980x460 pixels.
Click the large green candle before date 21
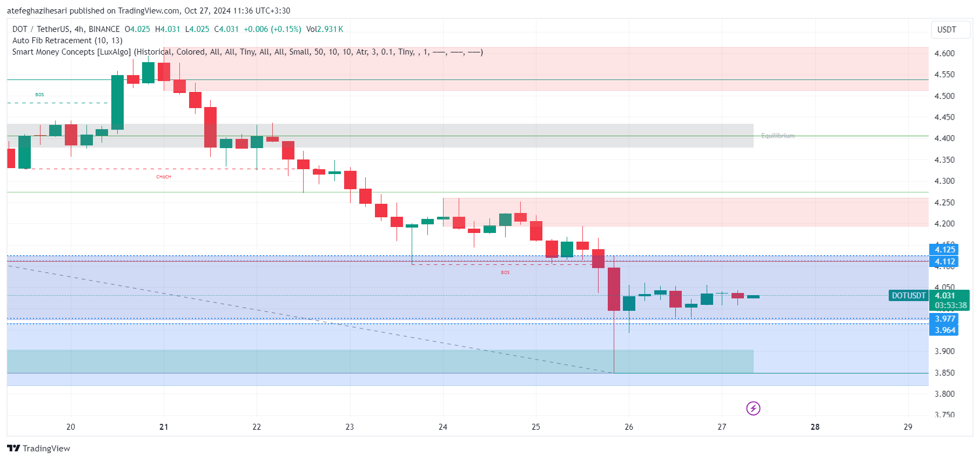point(117,102)
